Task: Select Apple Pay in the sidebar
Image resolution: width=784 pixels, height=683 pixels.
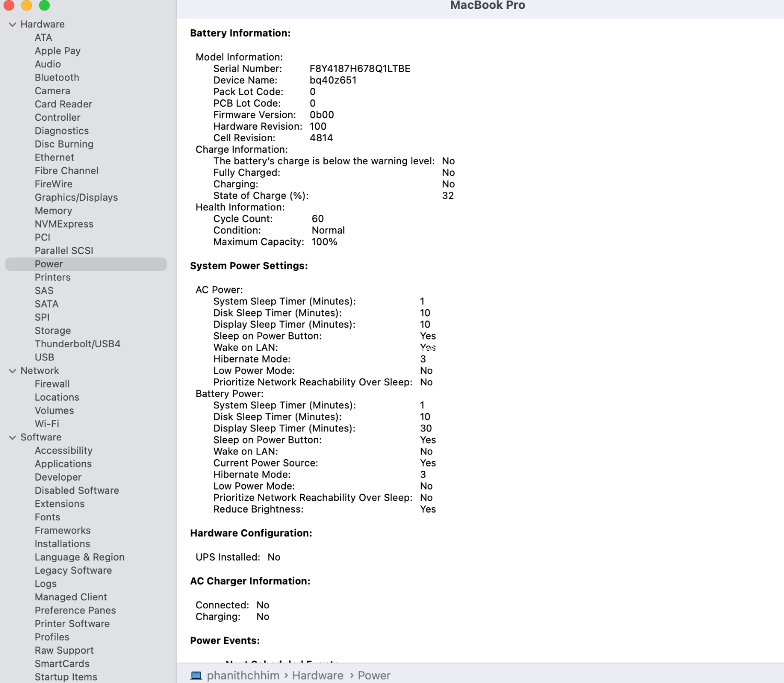Action: point(57,51)
